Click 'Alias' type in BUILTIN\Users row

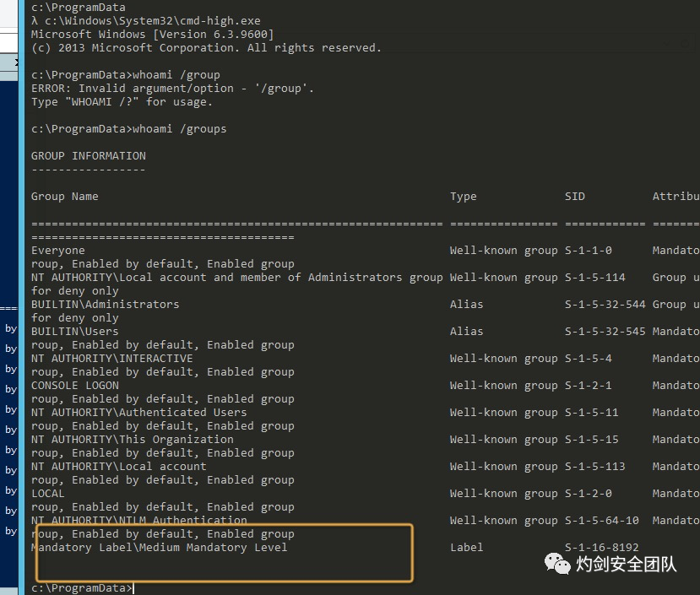coord(466,331)
